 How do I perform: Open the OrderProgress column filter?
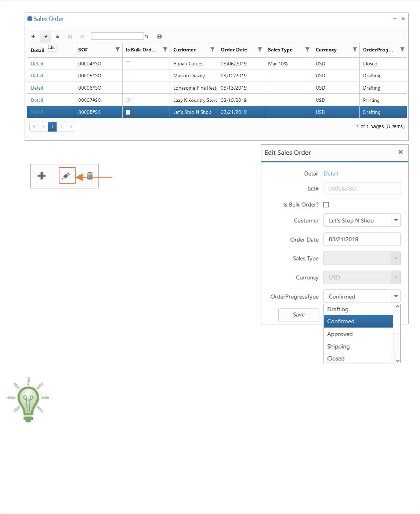(402, 50)
